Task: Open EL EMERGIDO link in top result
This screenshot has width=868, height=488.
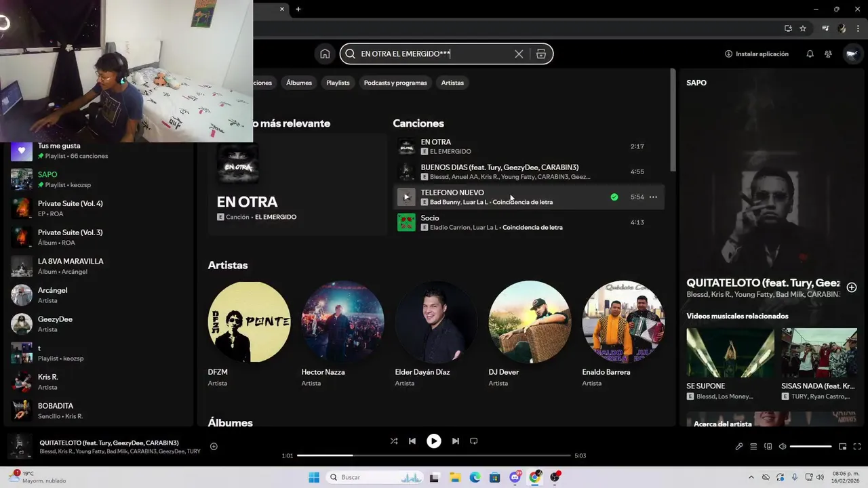Action: click(275, 217)
